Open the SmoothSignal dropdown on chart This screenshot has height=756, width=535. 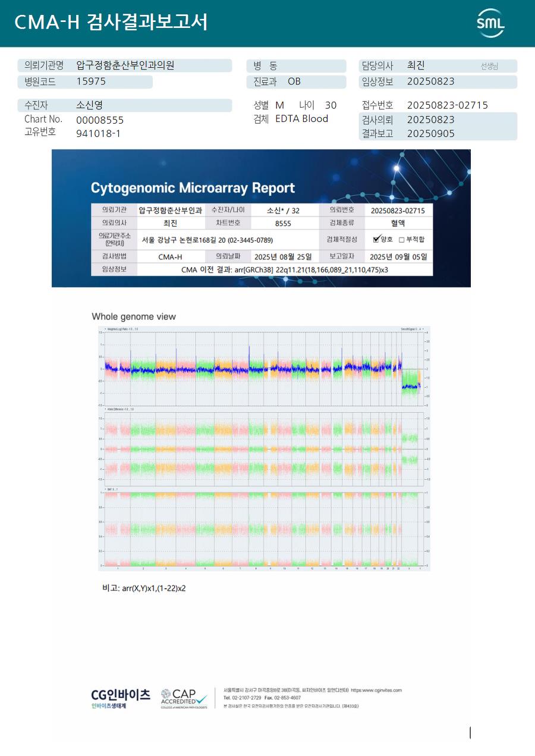pos(413,328)
